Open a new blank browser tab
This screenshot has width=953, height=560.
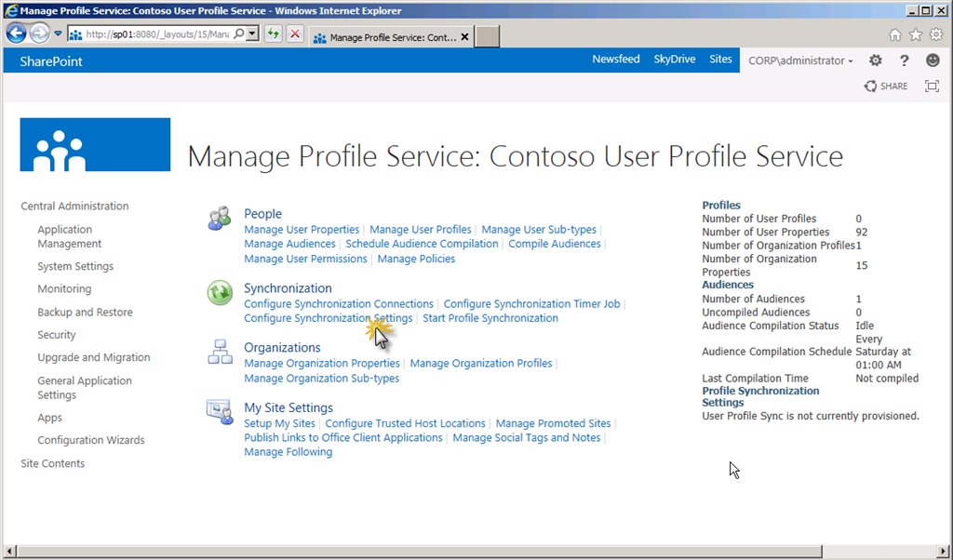point(487,36)
